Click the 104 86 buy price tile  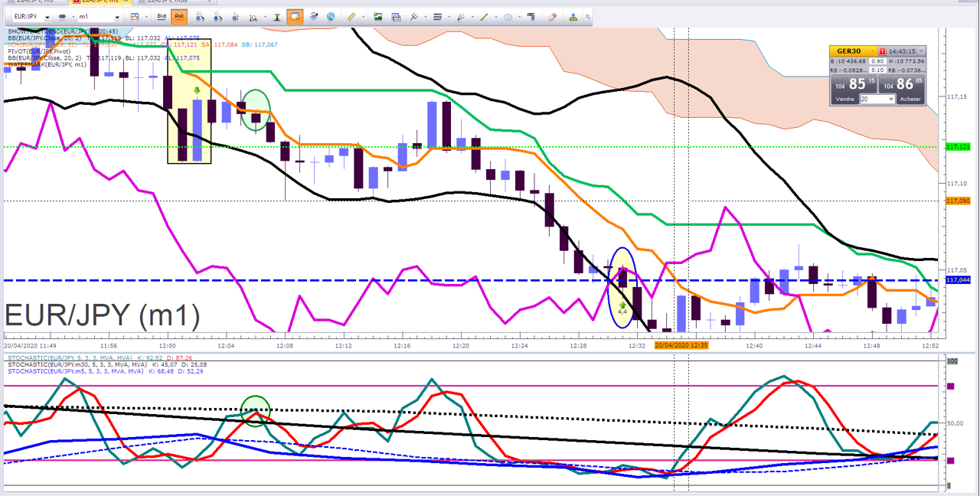(902, 83)
